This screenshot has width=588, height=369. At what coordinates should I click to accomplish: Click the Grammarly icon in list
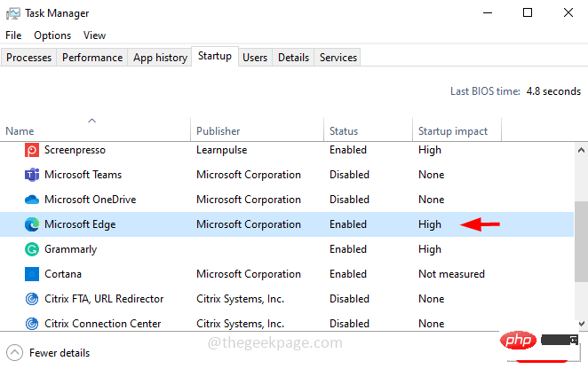(x=31, y=249)
